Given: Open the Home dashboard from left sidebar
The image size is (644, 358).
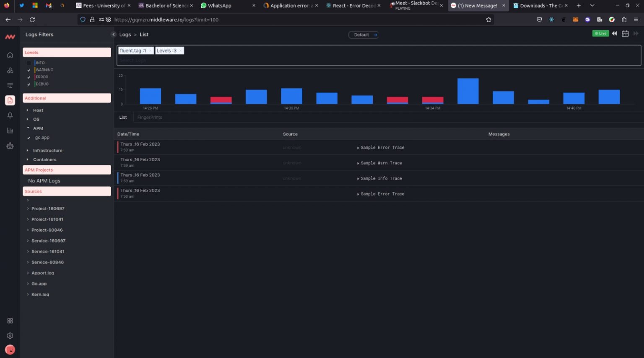Looking at the screenshot, I should (10, 55).
